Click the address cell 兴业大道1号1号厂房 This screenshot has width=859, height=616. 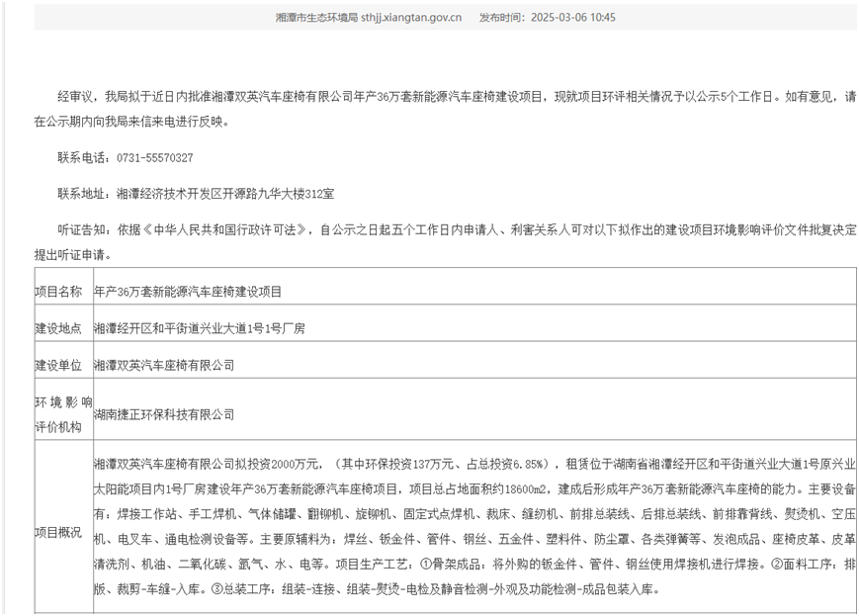[x=199, y=328]
